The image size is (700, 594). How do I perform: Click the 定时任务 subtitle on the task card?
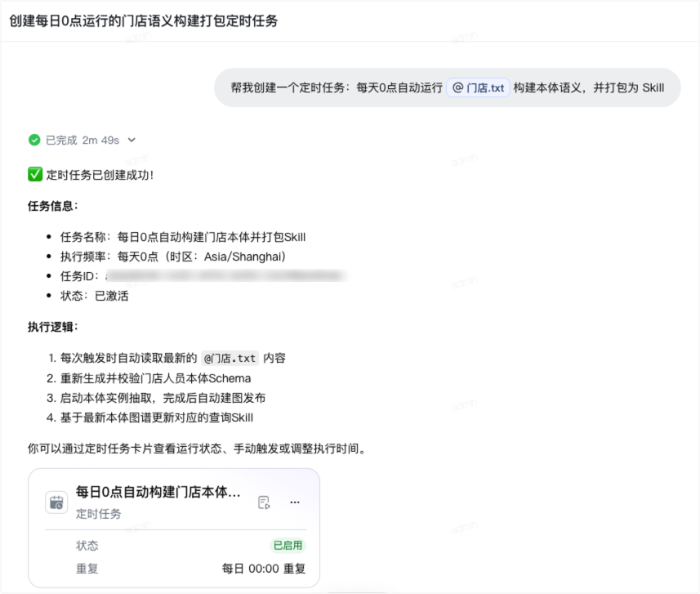[98, 514]
